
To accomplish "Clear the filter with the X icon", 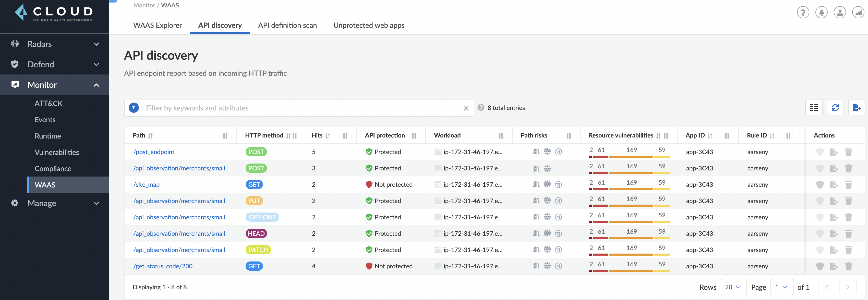I will point(466,108).
